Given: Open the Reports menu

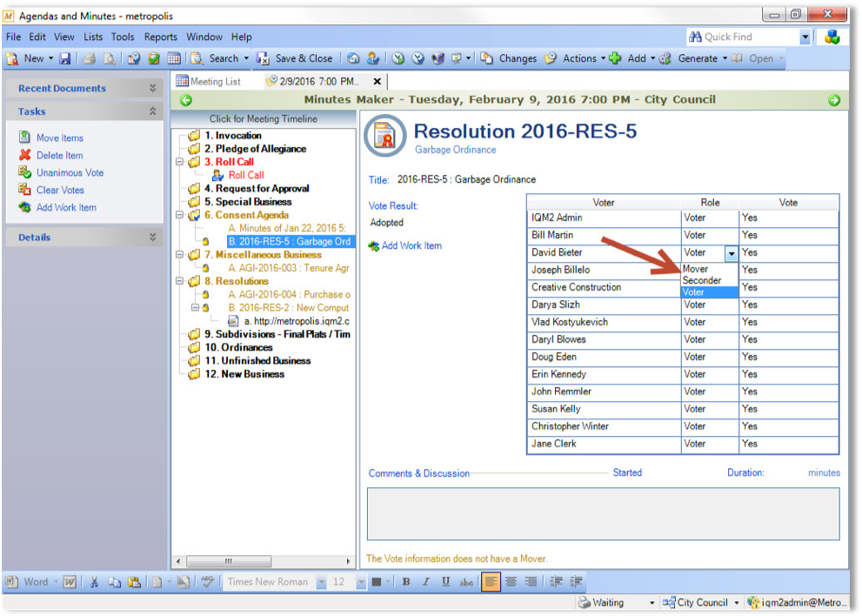Looking at the screenshot, I should coord(161,37).
